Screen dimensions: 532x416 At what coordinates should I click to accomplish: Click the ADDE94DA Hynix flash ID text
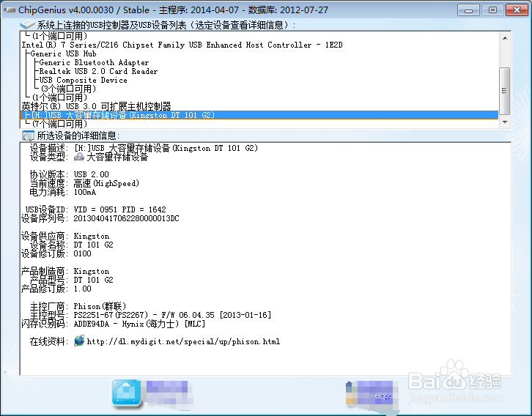[x=139, y=324]
